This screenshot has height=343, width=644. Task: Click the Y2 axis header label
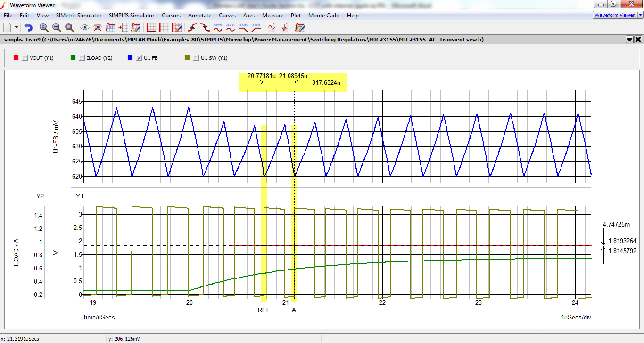tap(41, 195)
